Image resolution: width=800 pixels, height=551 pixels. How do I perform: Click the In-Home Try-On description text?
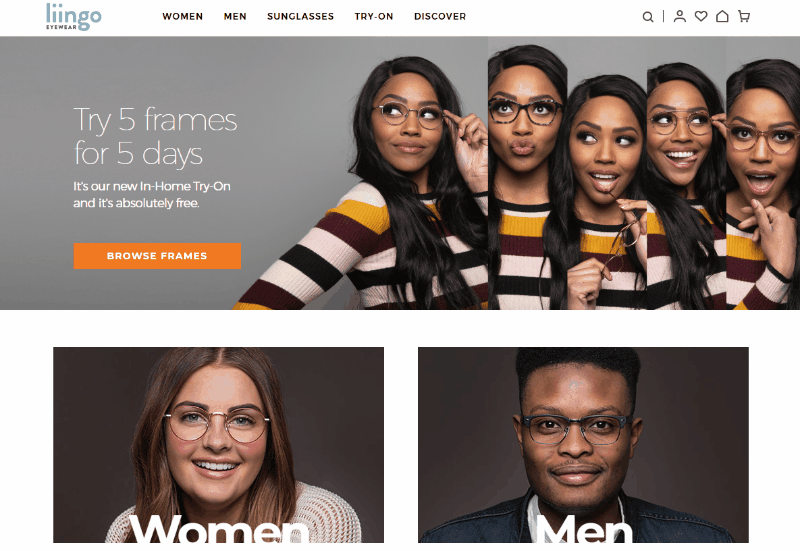(x=152, y=194)
